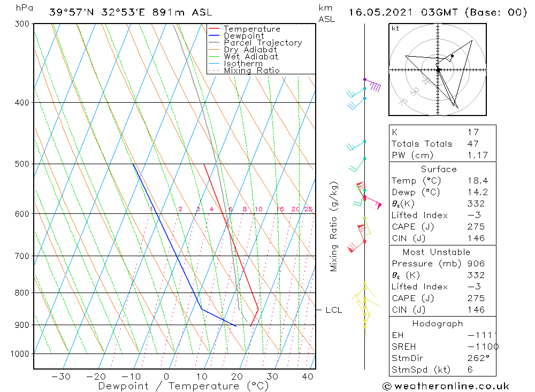Click the 1000 hPa pressure axis label

coord(20,354)
